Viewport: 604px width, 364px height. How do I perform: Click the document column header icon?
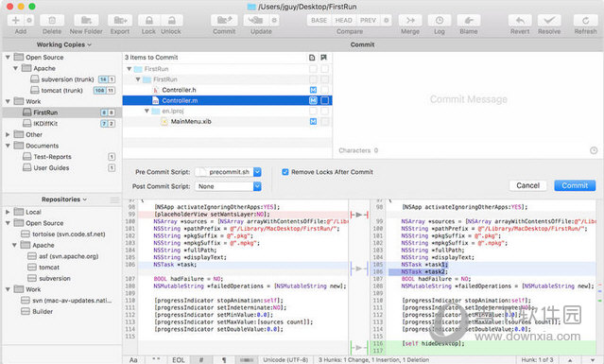[x=312, y=58]
